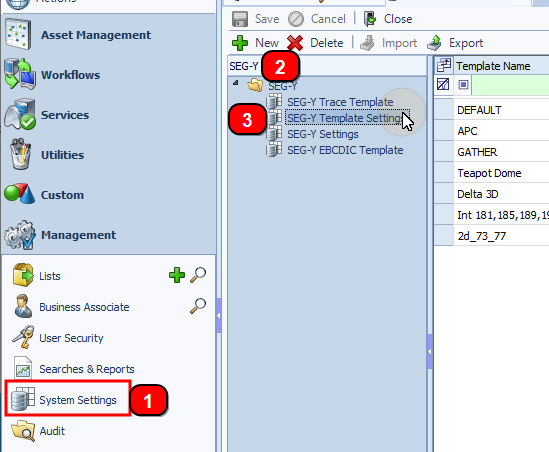
Task: Select SEG-Y EBCDIC Template
Action: pos(345,150)
